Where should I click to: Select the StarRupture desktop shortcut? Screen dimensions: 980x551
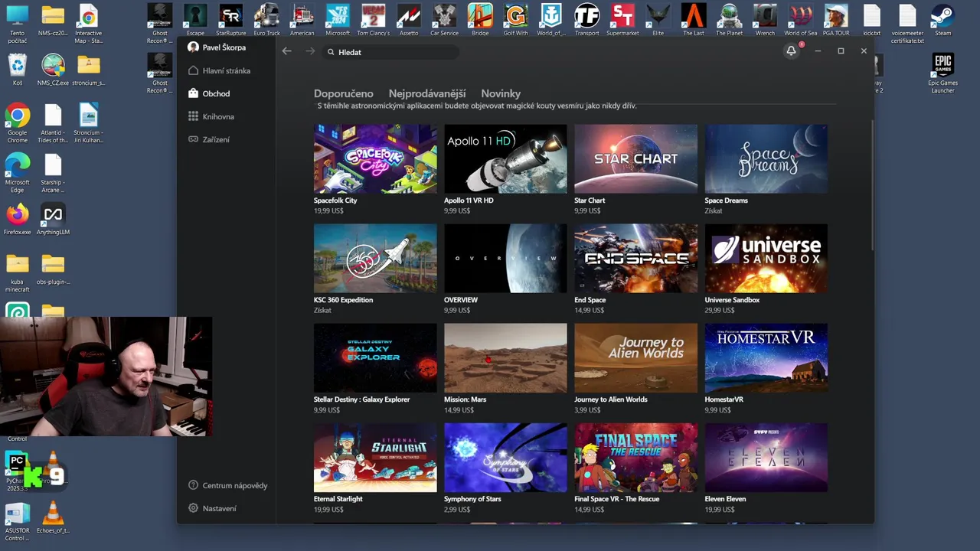[x=231, y=20]
